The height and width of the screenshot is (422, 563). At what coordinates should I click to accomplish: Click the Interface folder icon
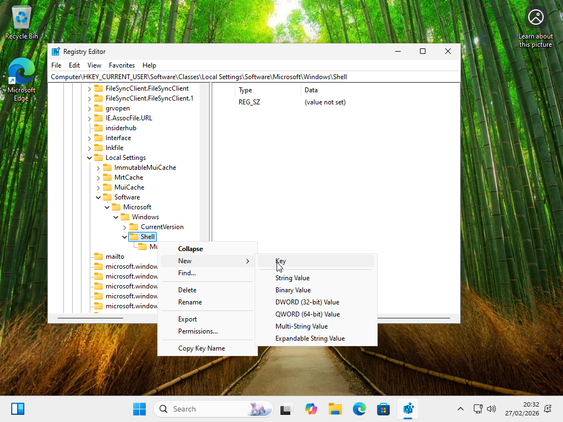coord(98,138)
